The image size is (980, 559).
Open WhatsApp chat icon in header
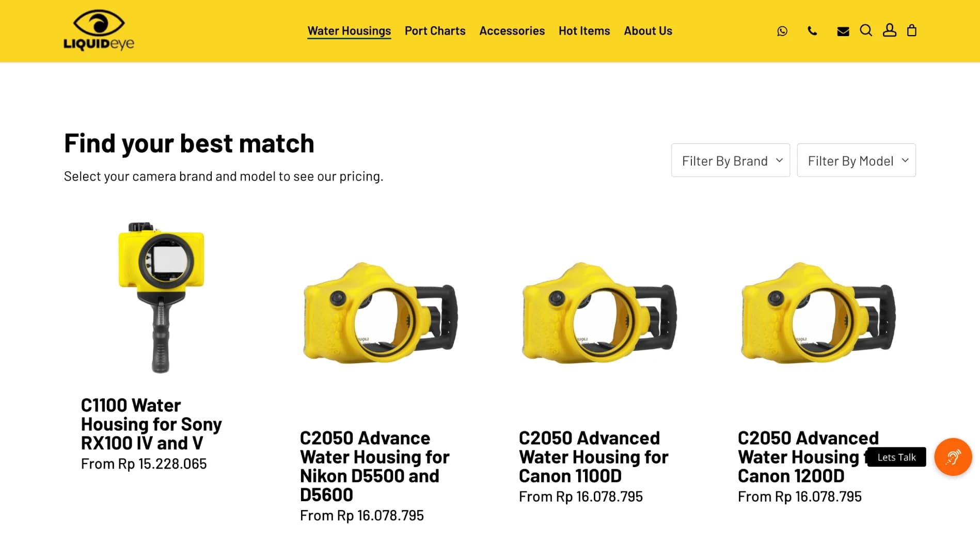(782, 31)
